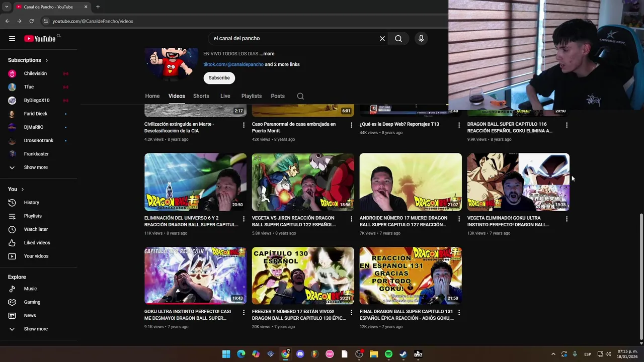Click the magnifier search button
644x362 pixels.
pyautogui.click(x=398, y=39)
